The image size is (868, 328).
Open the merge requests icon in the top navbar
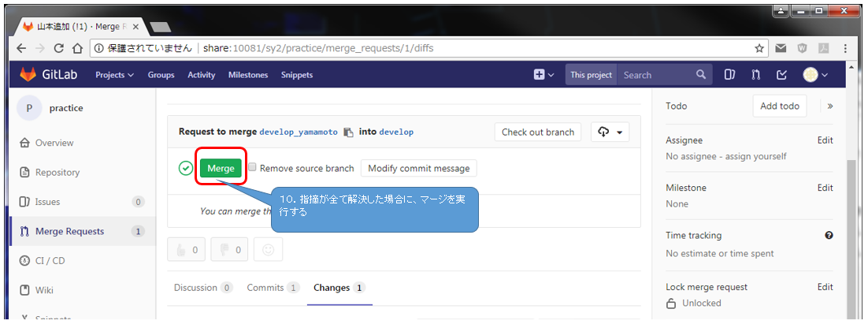(x=755, y=75)
